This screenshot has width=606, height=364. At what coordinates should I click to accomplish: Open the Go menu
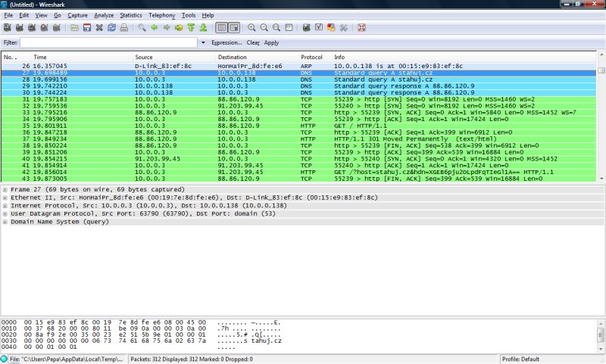click(x=58, y=15)
